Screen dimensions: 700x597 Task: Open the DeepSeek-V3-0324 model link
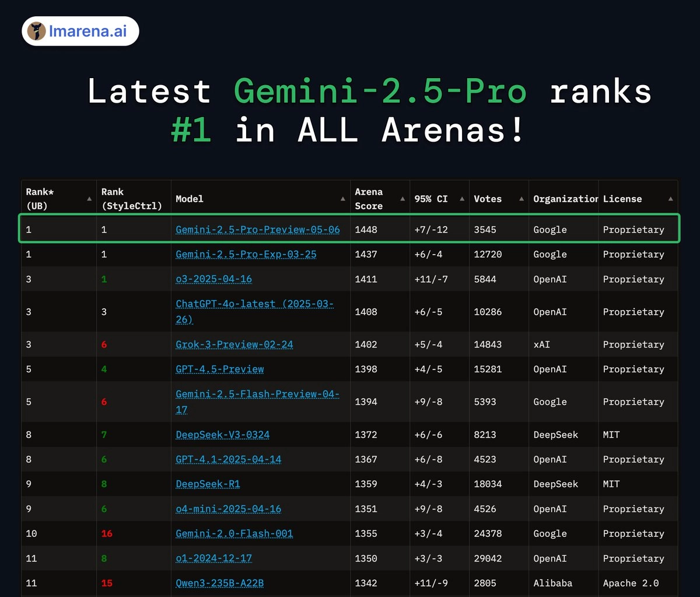coord(223,434)
